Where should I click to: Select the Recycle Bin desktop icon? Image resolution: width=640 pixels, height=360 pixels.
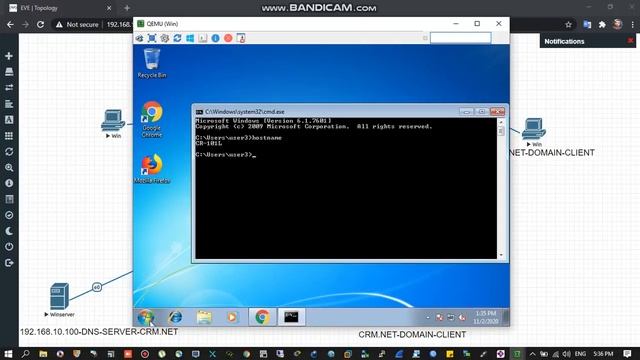(x=152, y=63)
